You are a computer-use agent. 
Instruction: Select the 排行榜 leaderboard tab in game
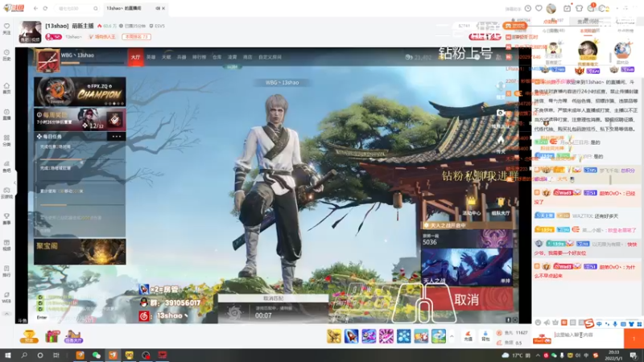point(199,57)
